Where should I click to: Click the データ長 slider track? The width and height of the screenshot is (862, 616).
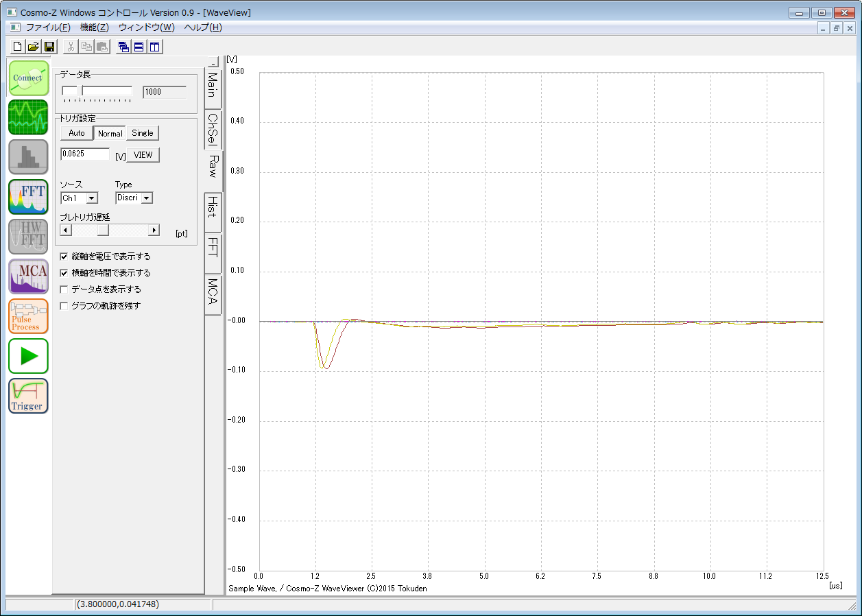[106, 91]
